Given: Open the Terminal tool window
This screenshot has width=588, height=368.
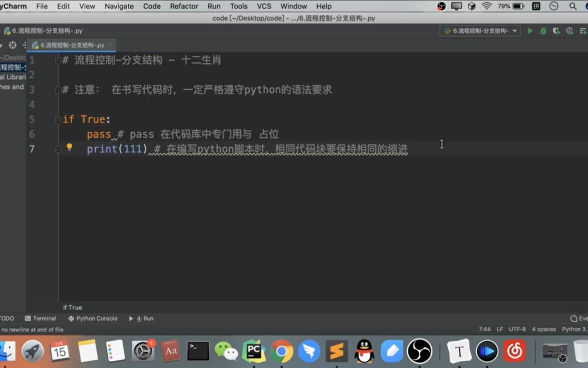Looking at the screenshot, I should pos(44,318).
